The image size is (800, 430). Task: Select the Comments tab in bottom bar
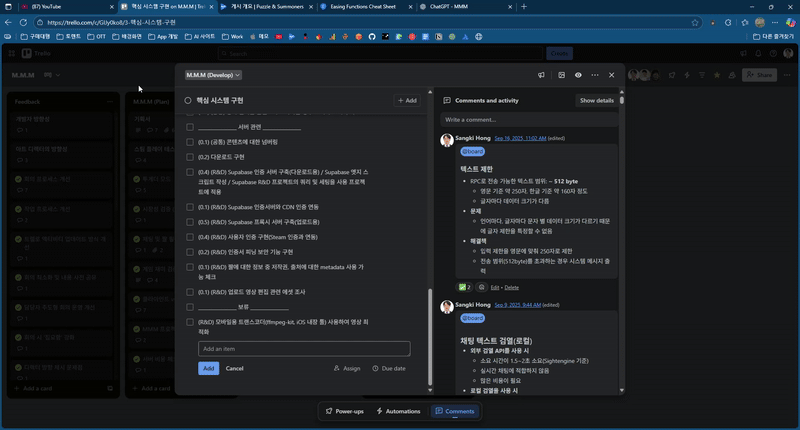pyautogui.click(x=455, y=411)
